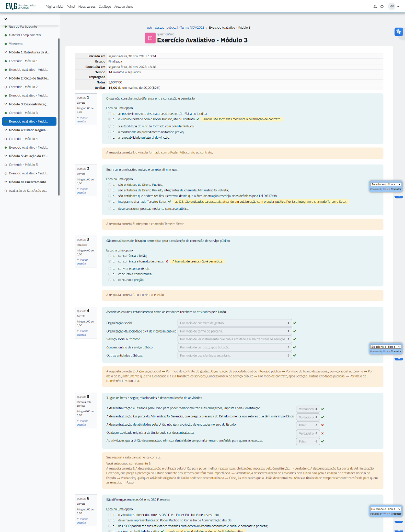Go to 'Catálogo' in top navigation
Image resolution: width=405 pixels, height=532 pixels.
coord(105,7)
